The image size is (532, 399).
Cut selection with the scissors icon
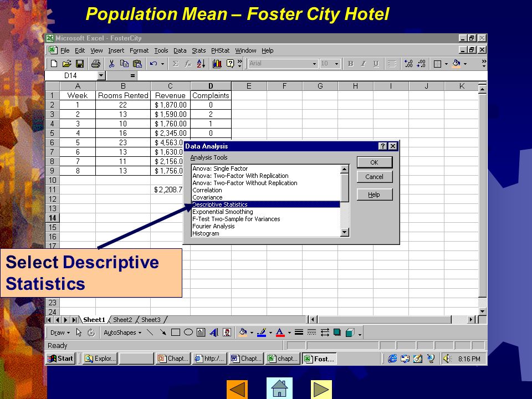click(111, 63)
